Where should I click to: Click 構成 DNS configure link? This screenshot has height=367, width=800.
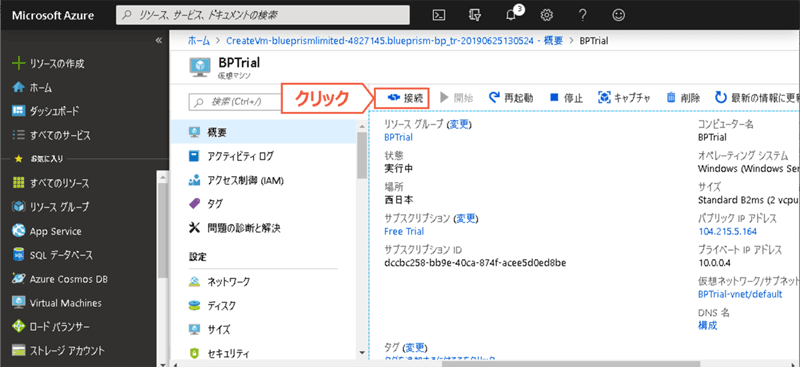pos(708,326)
